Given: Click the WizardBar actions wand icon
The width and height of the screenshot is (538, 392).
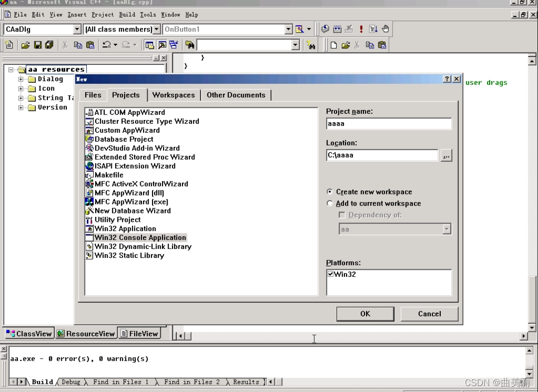Looking at the screenshot, I should [300, 29].
